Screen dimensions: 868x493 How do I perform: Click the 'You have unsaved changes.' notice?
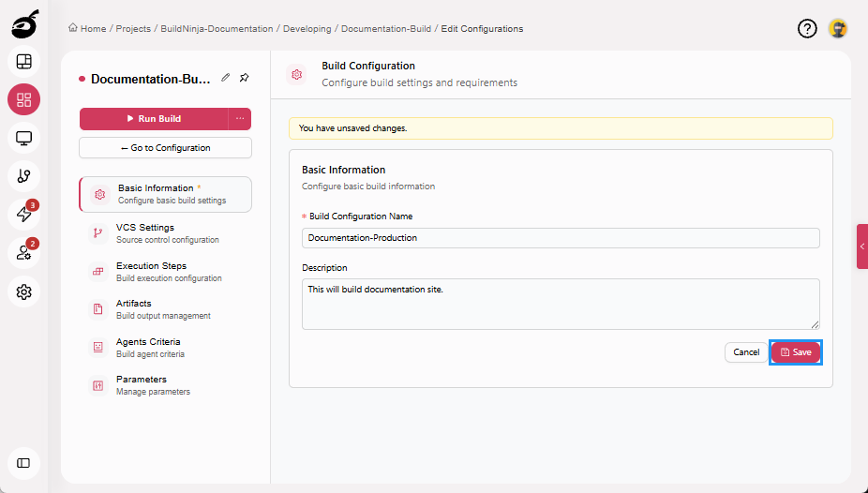click(x=561, y=128)
